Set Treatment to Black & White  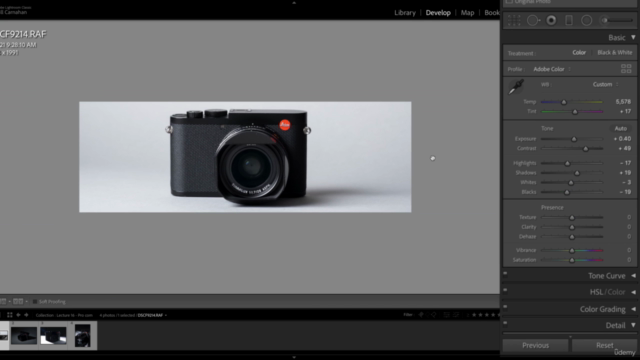coord(615,53)
